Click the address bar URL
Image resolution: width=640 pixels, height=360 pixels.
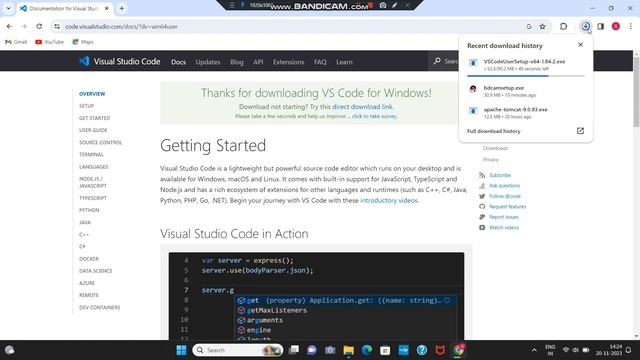pos(121,27)
